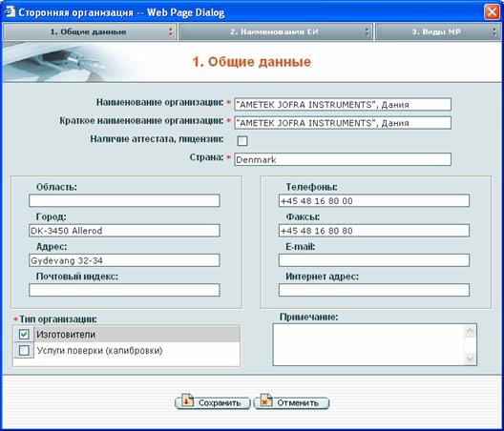Click the dialog page icon in title bar

coord(10,11)
